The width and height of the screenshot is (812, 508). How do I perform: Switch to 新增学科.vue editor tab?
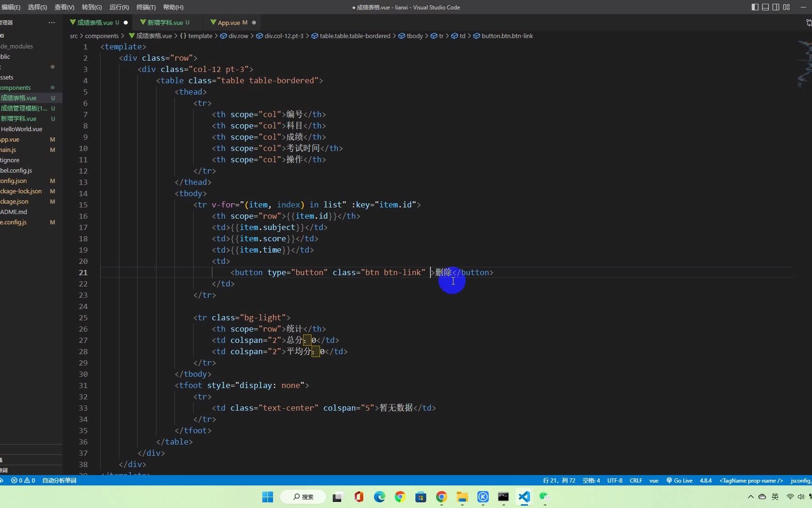pos(165,23)
